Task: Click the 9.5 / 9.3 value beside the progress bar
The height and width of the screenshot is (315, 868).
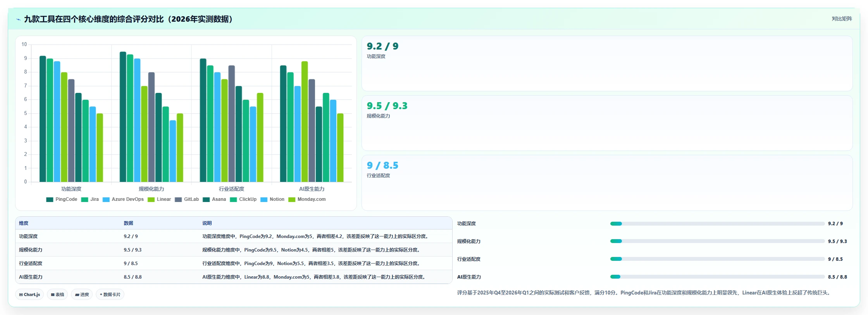Action: [837, 241]
